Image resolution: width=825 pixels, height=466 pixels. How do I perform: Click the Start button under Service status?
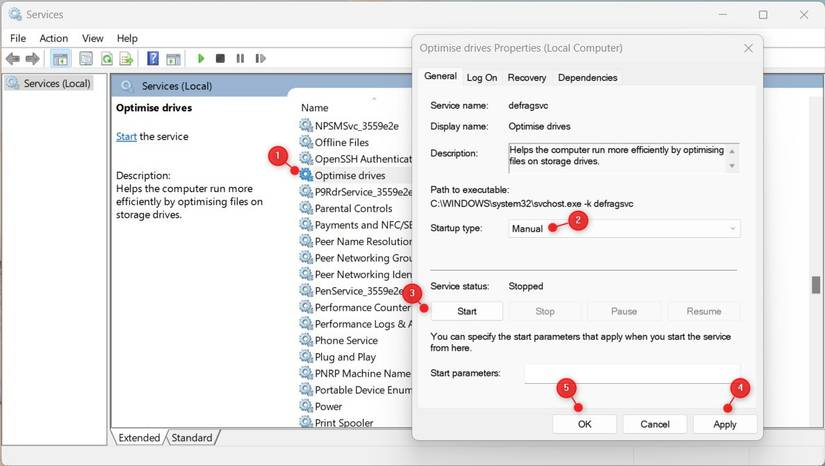point(467,311)
